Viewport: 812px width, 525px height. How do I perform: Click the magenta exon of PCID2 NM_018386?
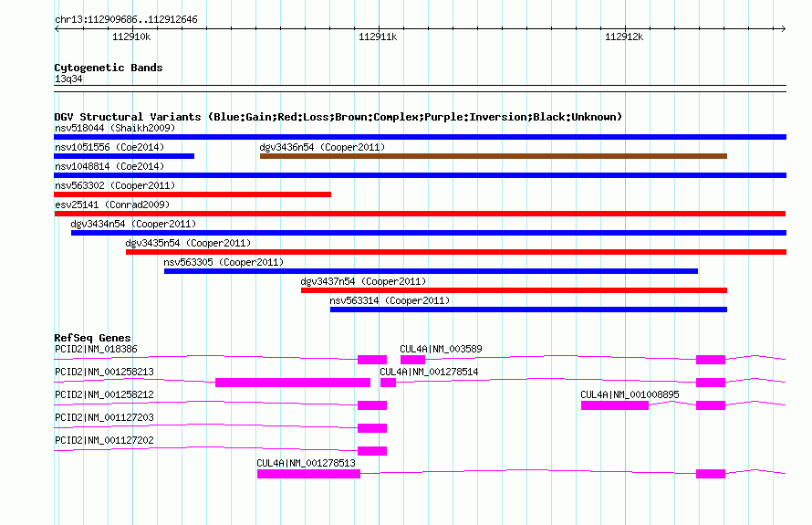[372, 360]
